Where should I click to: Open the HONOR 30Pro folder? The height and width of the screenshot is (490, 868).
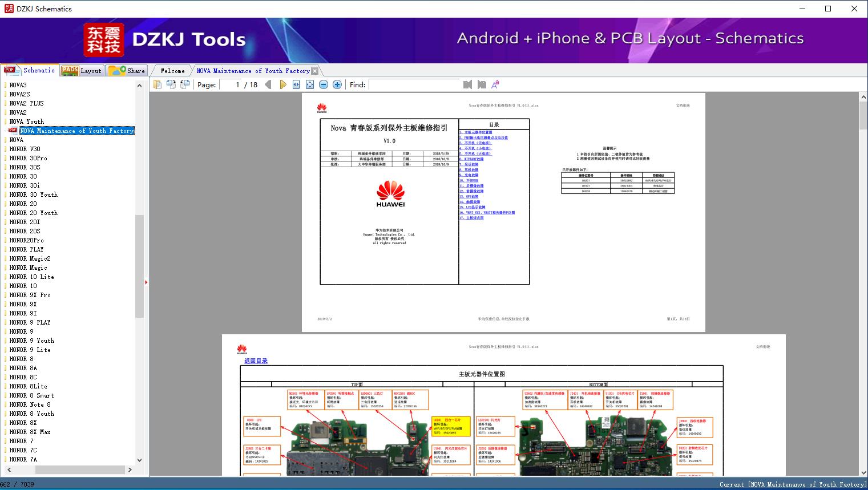click(28, 158)
